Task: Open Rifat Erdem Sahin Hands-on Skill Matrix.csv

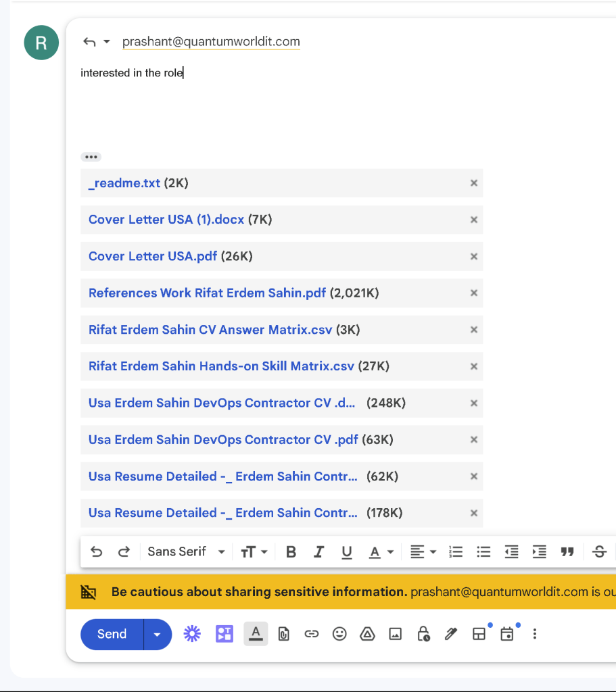Action: pos(221,366)
